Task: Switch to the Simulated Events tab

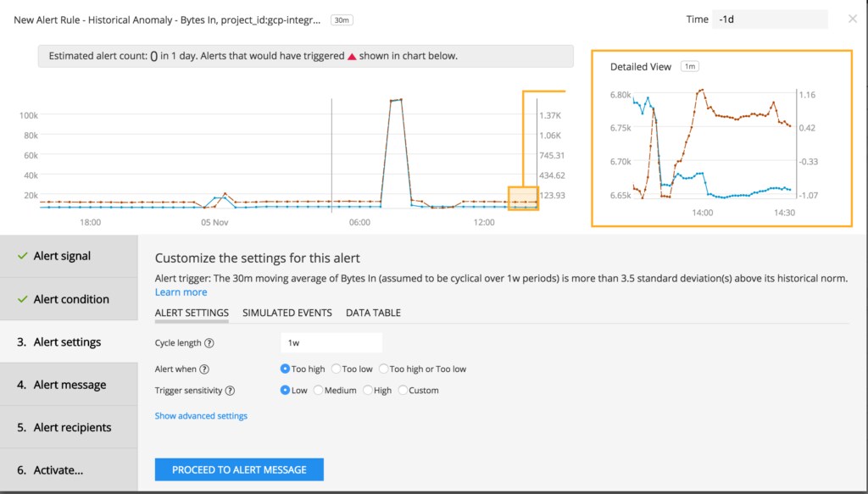Action: pyautogui.click(x=287, y=314)
